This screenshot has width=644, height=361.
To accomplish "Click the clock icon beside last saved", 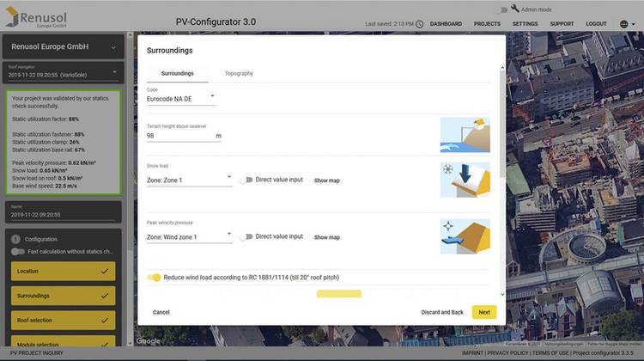I will [x=419, y=24].
